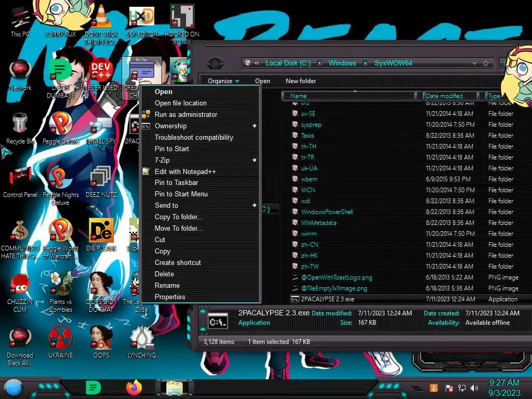
Task: Open the green notes app on the taskbar
Action: tap(94, 388)
